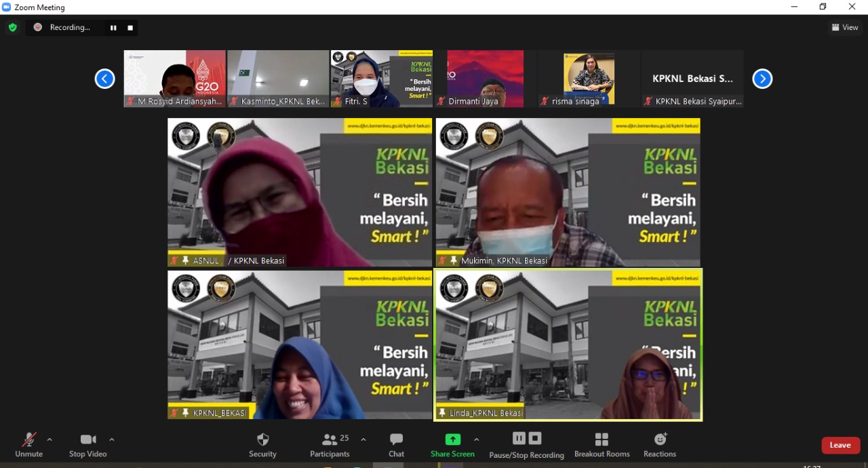Open the Participants panel
Screen dimensions: 868x468
point(330,444)
